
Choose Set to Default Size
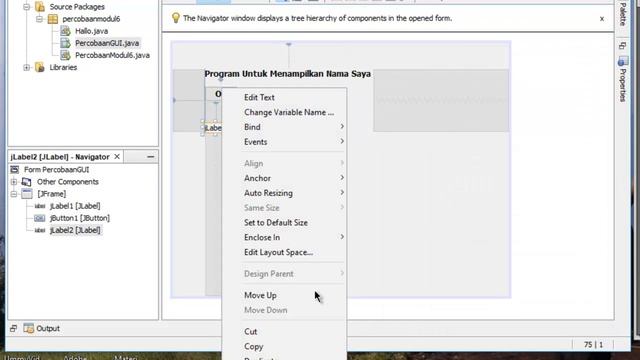(x=276, y=223)
